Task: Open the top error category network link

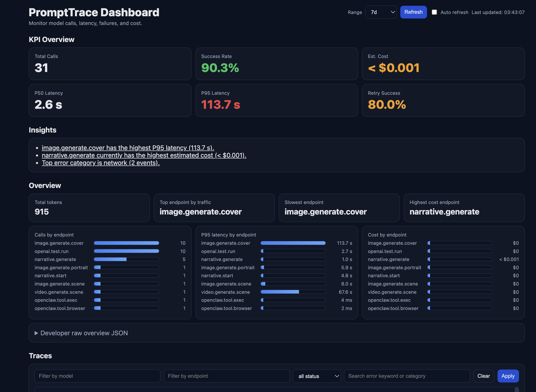Action: (x=100, y=163)
